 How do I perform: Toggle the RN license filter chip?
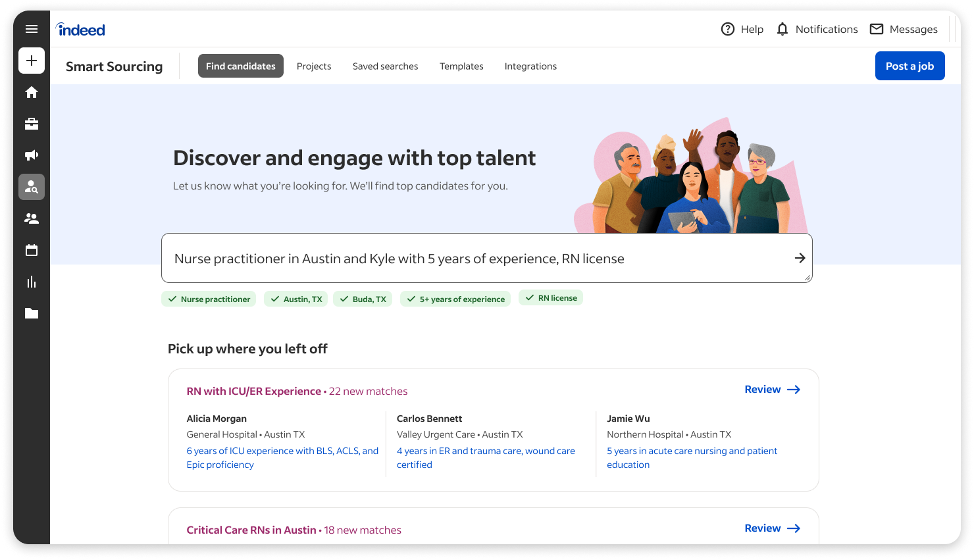coord(551,297)
